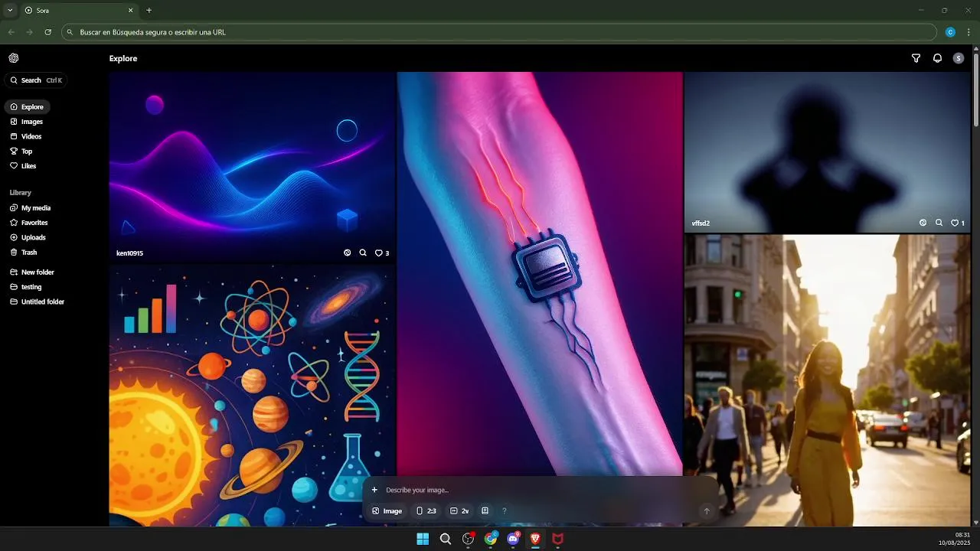Click the plus attach button in prompt bar
Image resolution: width=980 pixels, height=551 pixels.
[x=374, y=490]
